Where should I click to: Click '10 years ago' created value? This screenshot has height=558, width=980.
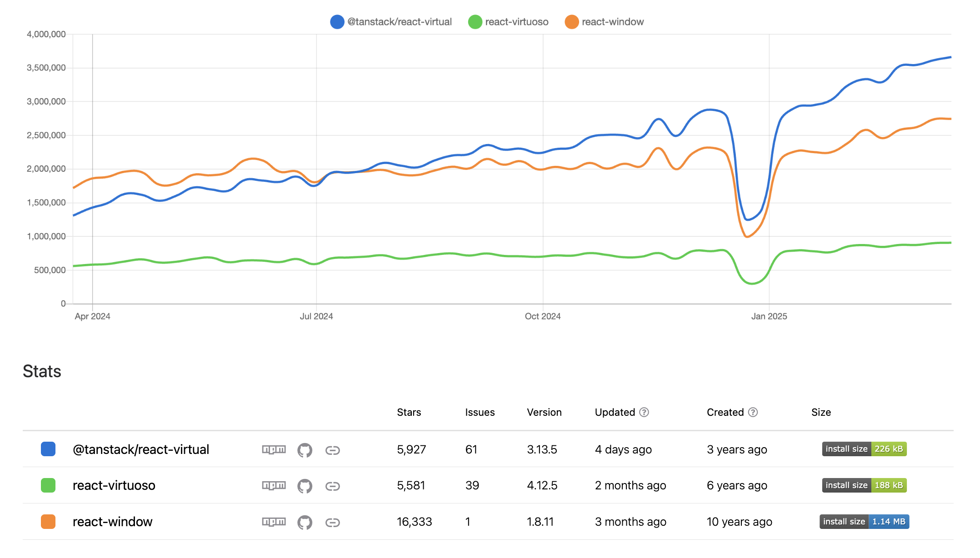tap(740, 522)
